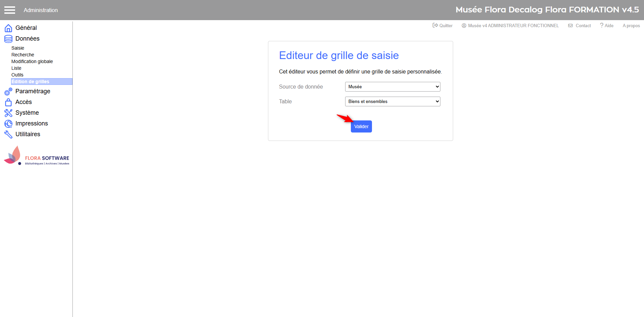Click the Général home icon

[x=8, y=28]
